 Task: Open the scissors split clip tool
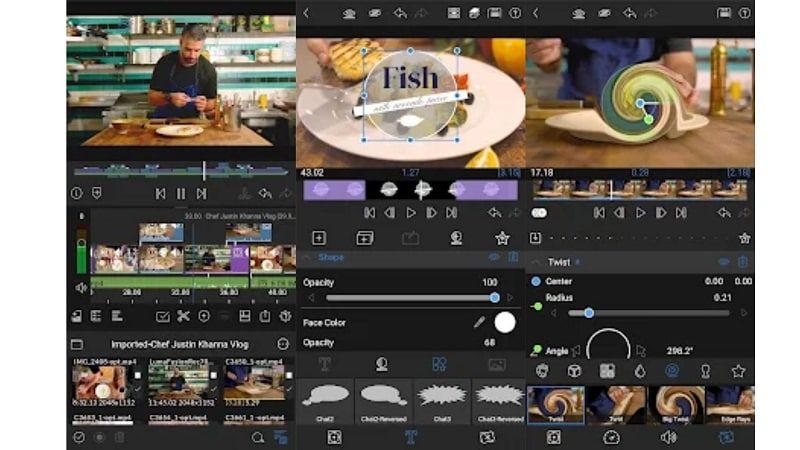(x=183, y=316)
